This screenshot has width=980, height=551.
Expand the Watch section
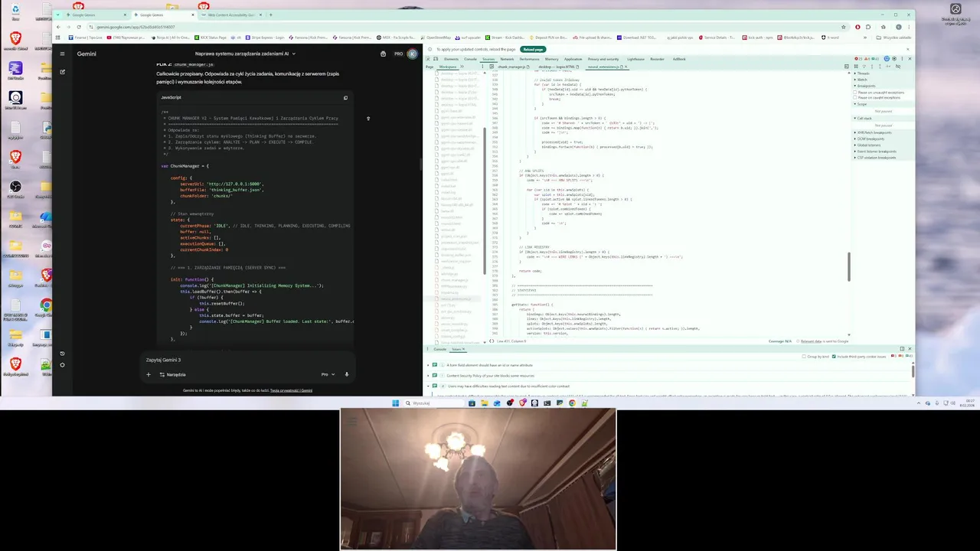click(x=862, y=80)
